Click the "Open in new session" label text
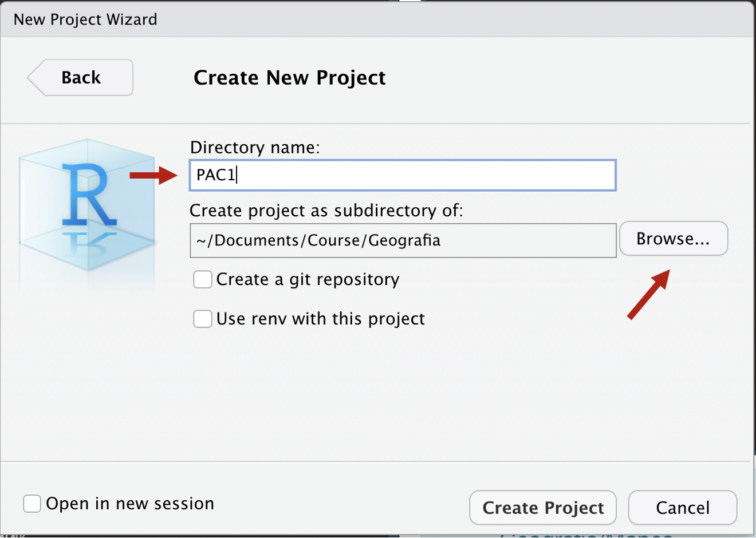 point(130,504)
